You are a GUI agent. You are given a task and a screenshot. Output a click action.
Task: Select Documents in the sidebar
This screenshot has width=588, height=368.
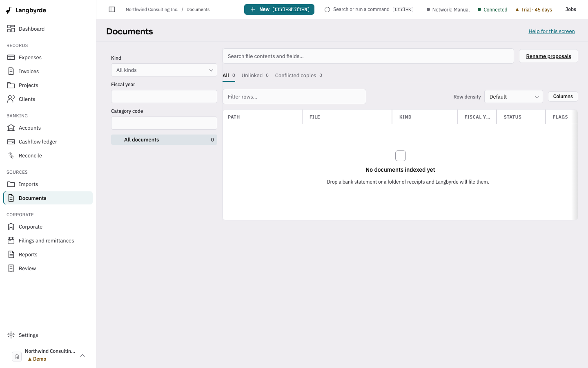(48, 198)
